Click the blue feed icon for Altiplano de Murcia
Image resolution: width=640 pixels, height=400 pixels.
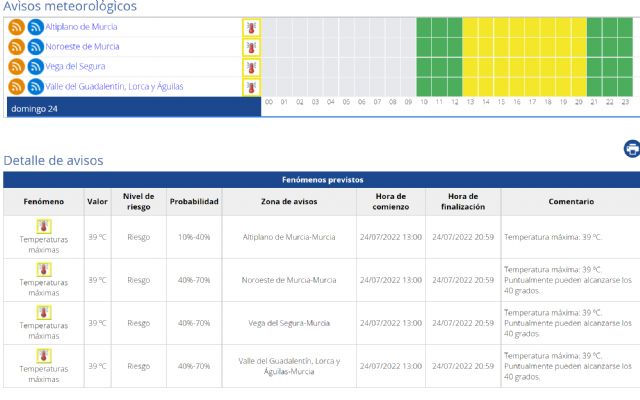coord(35,27)
